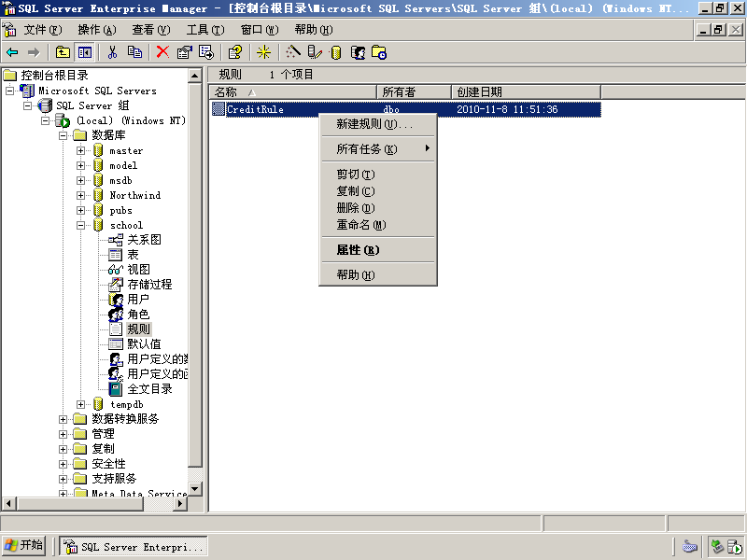Collapse the Microsoft SQL Servers node
The height and width of the screenshot is (560, 747).
pyautogui.click(x=9, y=91)
